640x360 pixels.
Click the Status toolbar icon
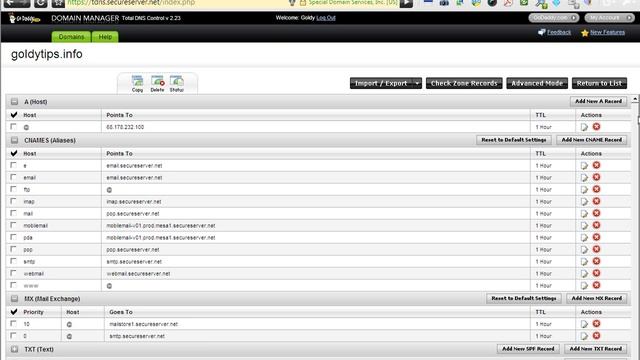pyautogui.click(x=177, y=83)
